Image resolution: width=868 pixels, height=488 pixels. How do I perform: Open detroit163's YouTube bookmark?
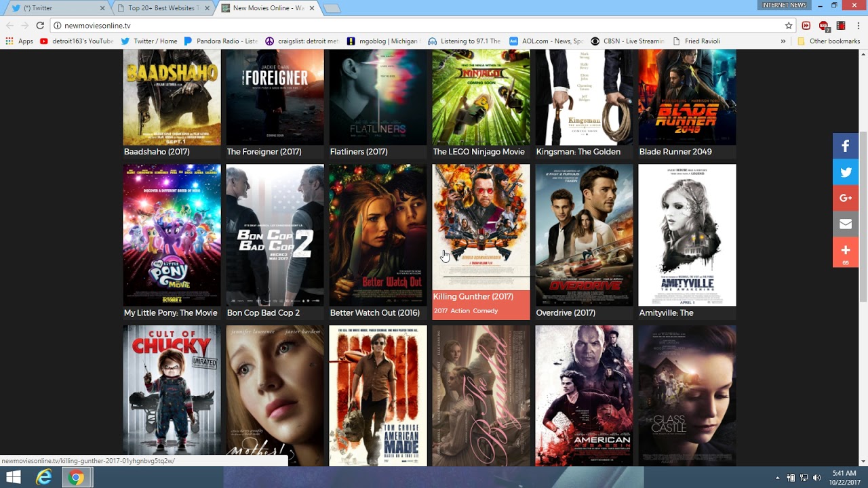click(x=77, y=41)
